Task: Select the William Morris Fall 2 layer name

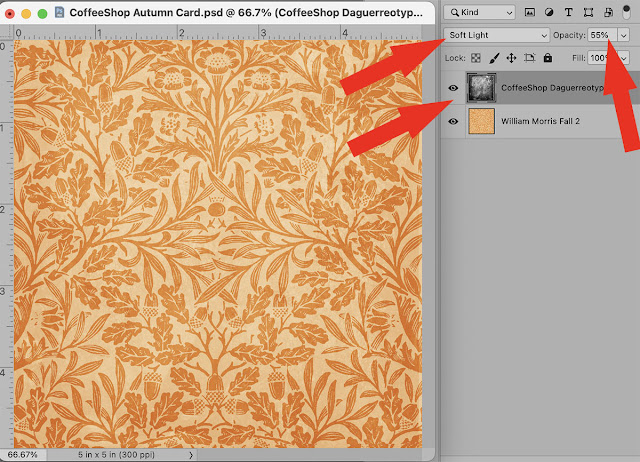Action: (x=540, y=121)
